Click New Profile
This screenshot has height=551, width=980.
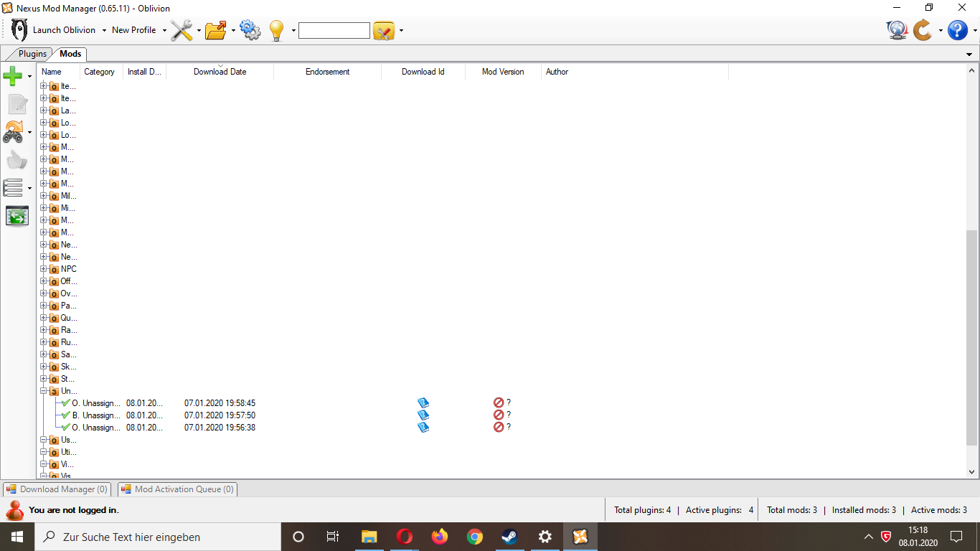coord(133,30)
